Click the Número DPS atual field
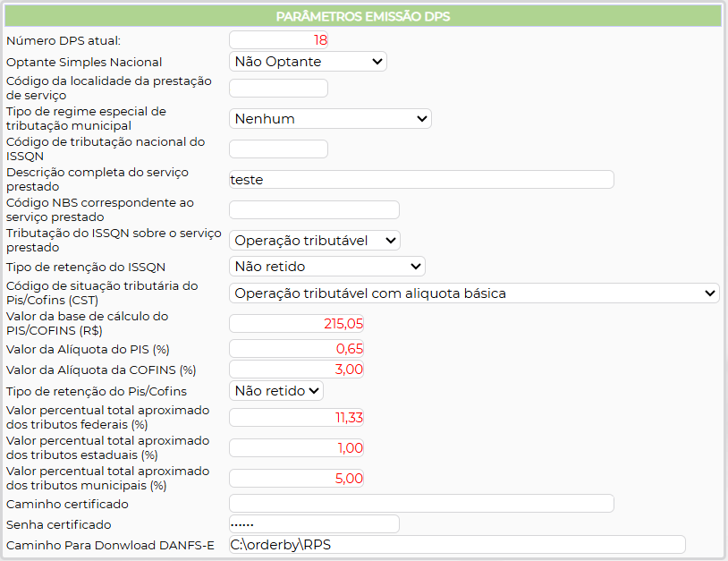Viewport: 728px width, 561px height. pyautogui.click(x=279, y=40)
